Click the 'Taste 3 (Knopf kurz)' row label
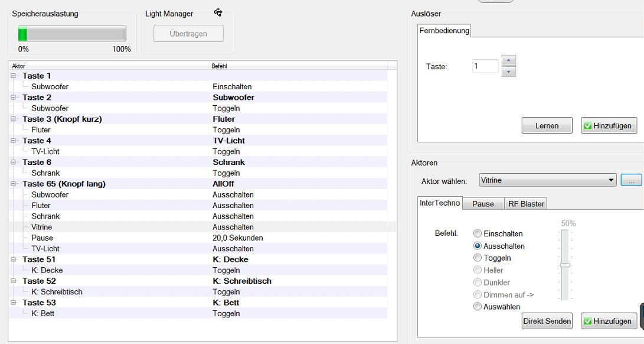Viewport: 644px width, 344px height. pos(62,119)
